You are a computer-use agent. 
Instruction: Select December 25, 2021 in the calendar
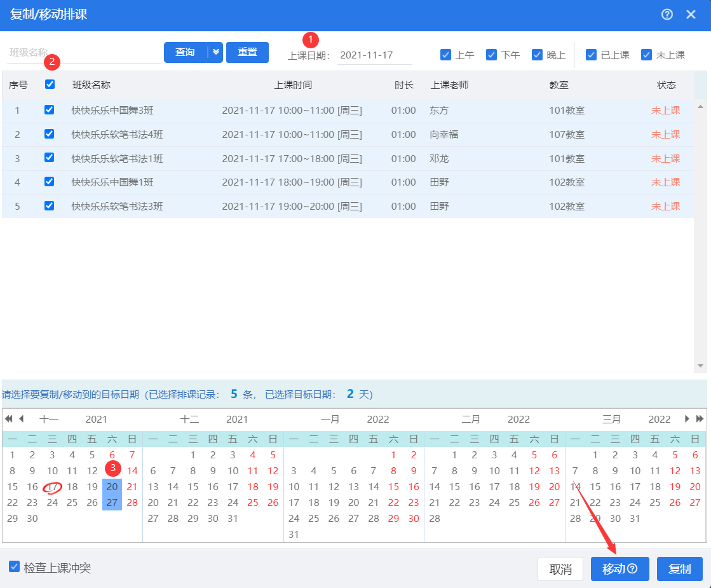(x=253, y=502)
